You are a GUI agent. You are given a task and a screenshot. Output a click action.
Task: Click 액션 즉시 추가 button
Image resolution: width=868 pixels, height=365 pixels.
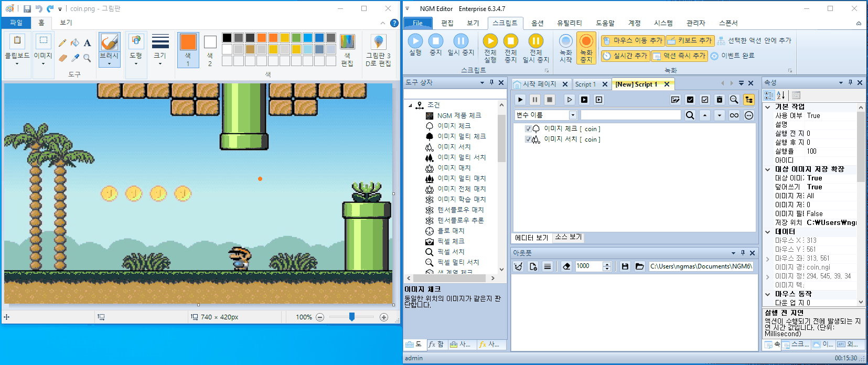coord(679,56)
